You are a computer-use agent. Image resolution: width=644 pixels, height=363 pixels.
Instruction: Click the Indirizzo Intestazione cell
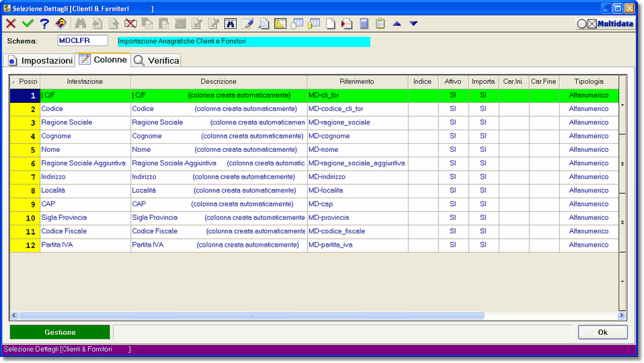pyautogui.click(x=85, y=177)
